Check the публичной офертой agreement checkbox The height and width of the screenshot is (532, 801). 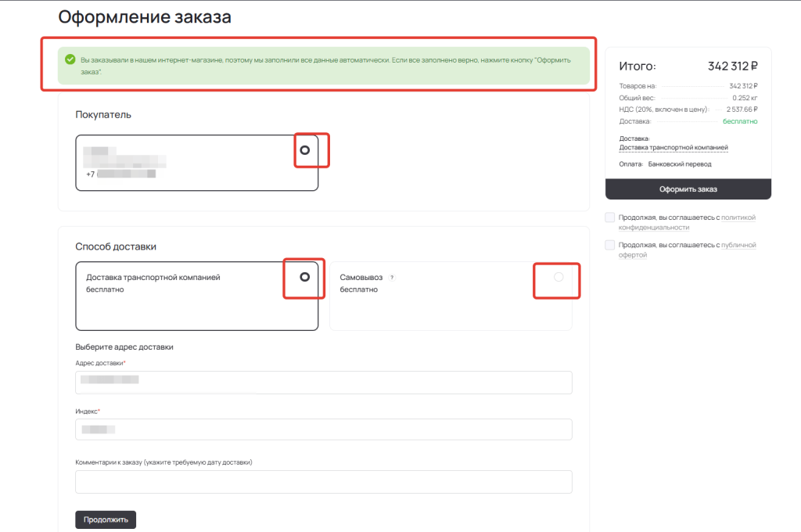pyautogui.click(x=610, y=246)
